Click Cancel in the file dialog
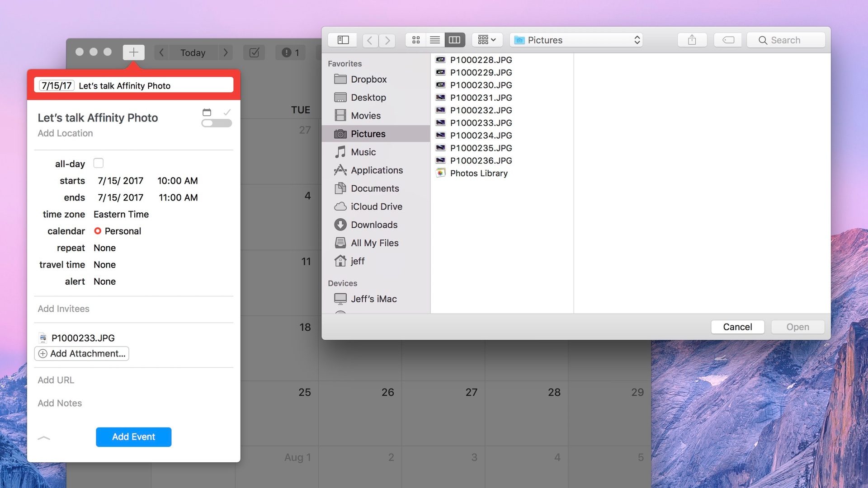 [x=737, y=327]
